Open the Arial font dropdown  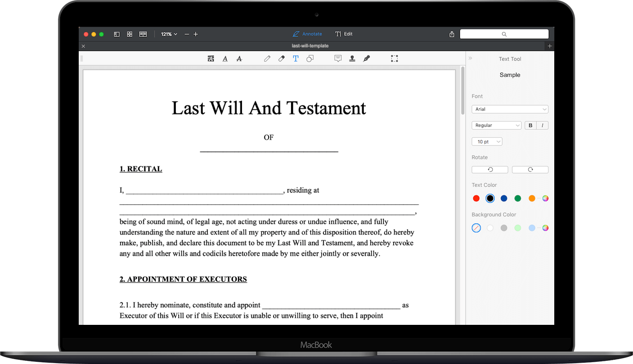[x=510, y=109]
